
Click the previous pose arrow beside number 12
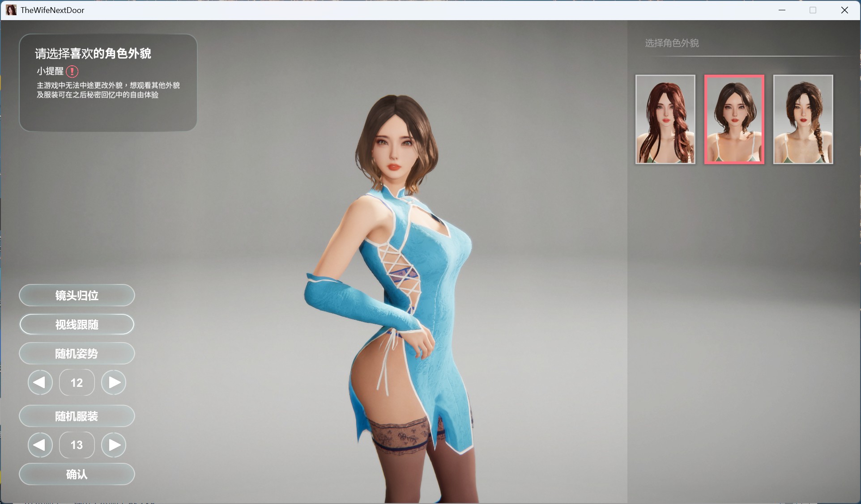(40, 382)
